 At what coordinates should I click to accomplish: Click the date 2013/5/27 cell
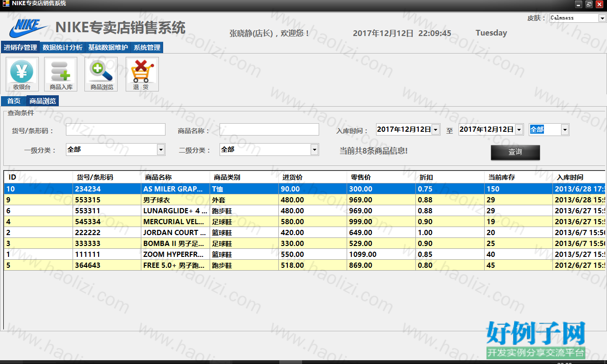pyautogui.click(x=579, y=255)
